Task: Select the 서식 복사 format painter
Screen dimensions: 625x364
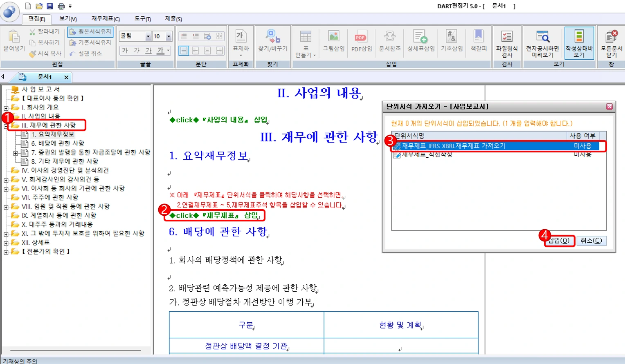Action: [45, 54]
